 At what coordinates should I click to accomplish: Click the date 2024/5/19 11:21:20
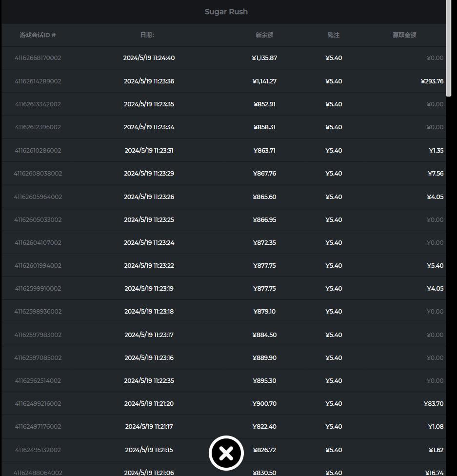click(x=149, y=403)
